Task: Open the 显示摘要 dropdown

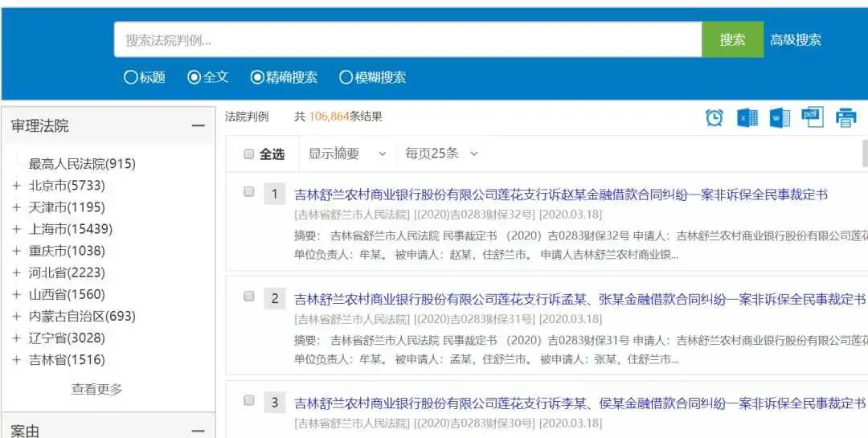Action: 347,154
